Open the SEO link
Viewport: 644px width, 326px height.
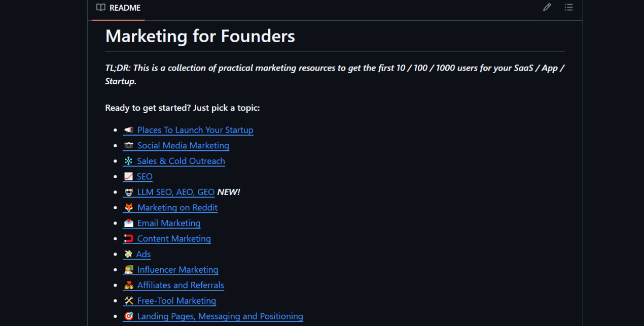pos(144,176)
